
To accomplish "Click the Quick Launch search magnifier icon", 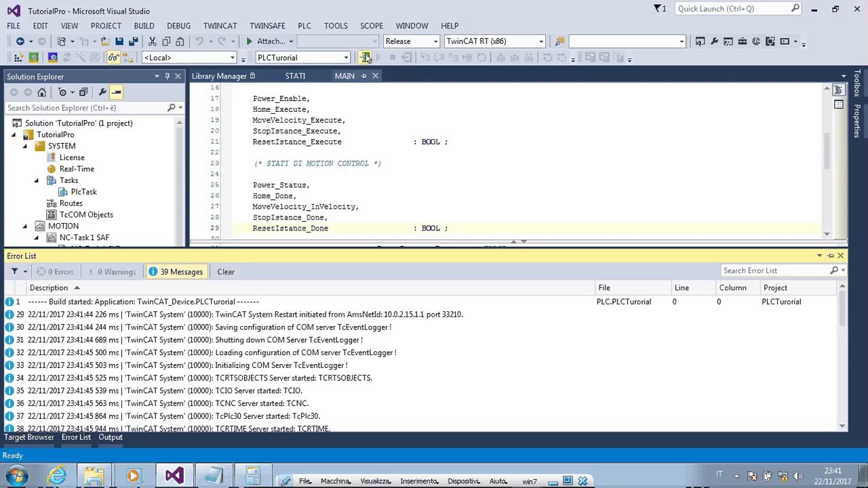I will (795, 9).
